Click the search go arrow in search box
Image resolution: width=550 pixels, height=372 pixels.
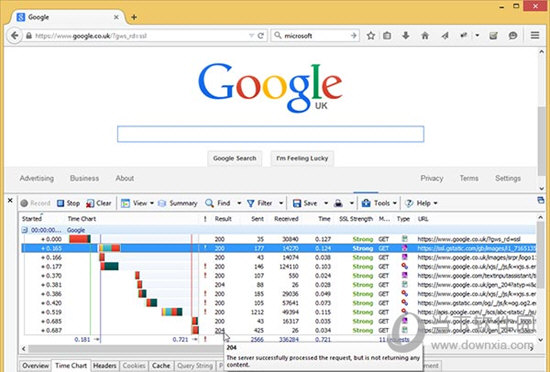click(x=354, y=35)
